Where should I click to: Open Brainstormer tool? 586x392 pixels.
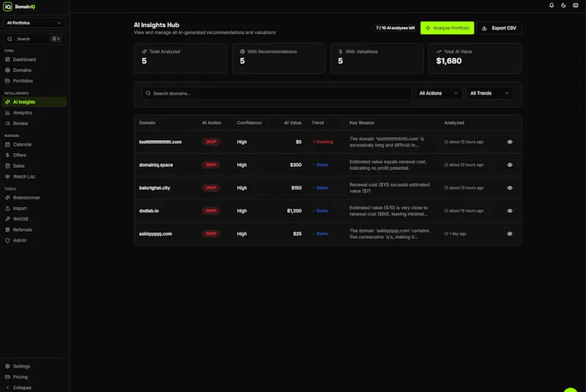34,198
